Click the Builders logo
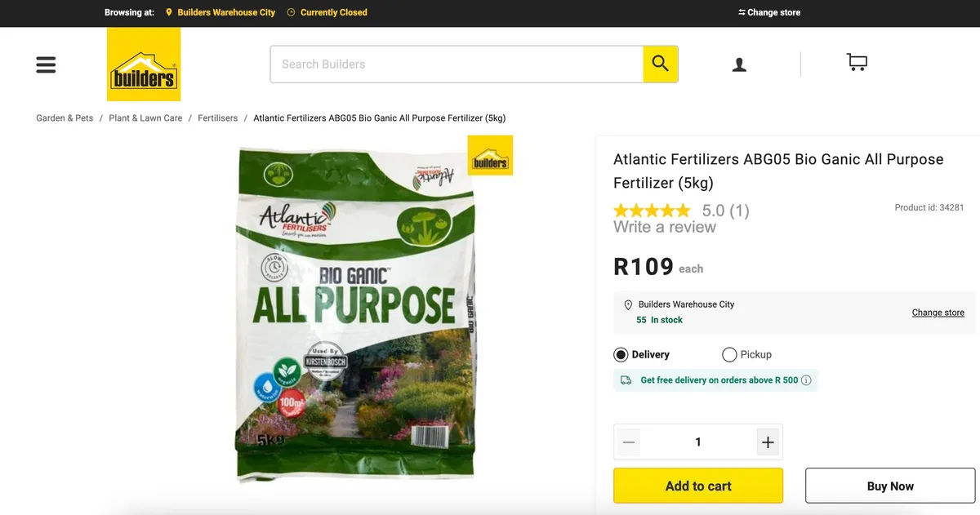 144,65
